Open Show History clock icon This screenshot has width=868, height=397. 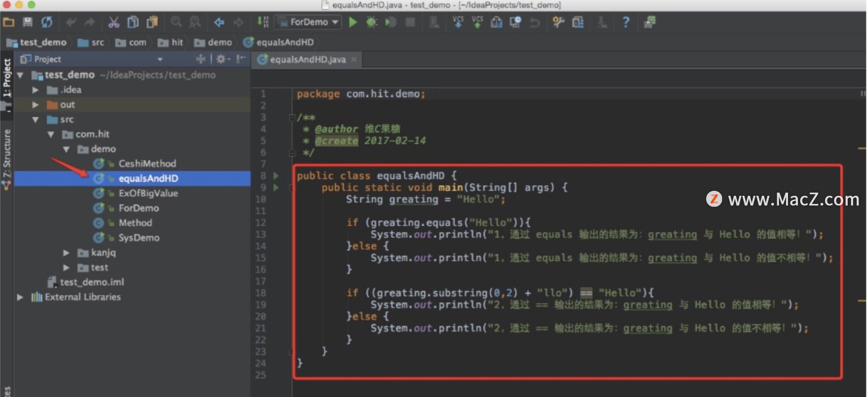pyautogui.click(x=515, y=22)
